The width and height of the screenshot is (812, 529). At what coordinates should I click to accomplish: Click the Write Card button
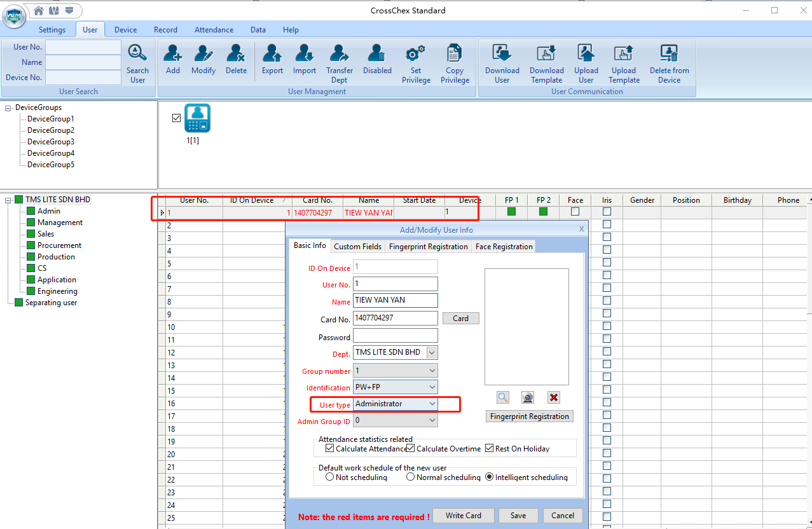point(464,515)
